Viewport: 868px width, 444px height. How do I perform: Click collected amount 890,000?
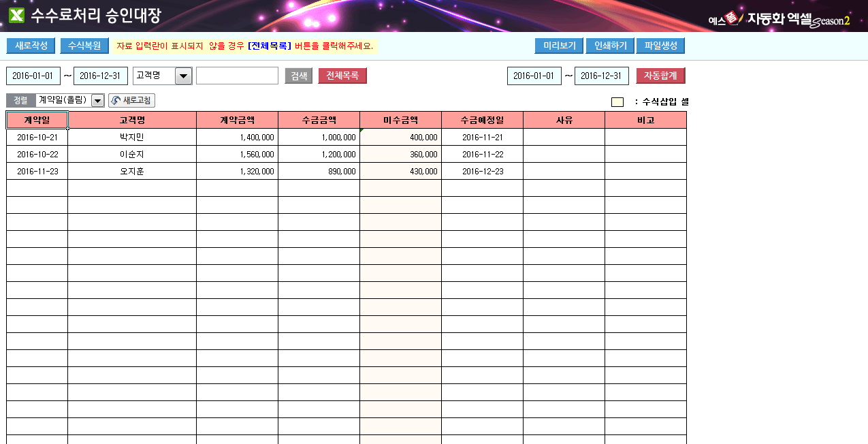[319, 171]
